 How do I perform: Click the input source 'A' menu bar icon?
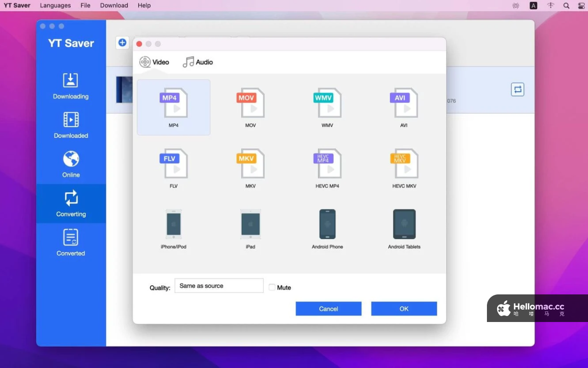click(533, 6)
